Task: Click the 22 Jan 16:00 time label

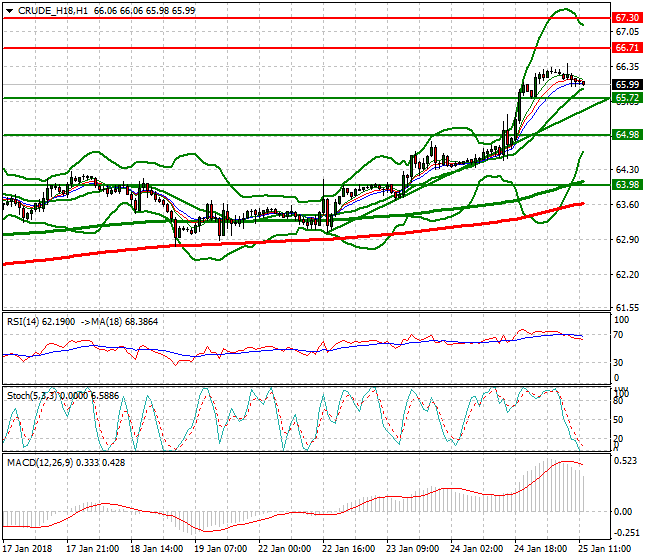Action: point(349,549)
